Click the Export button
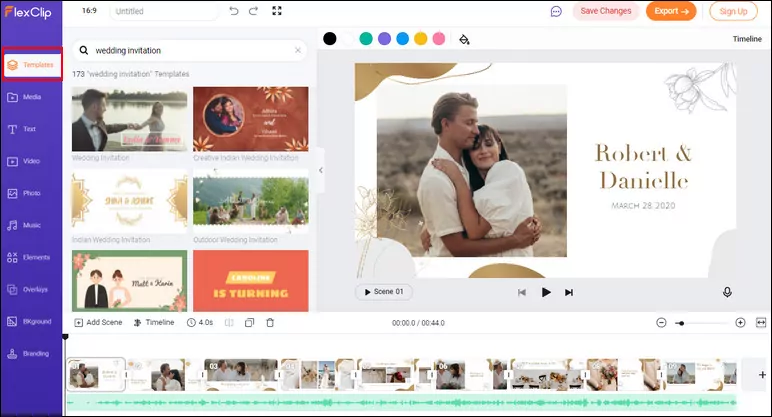The width and height of the screenshot is (772, 417). (671, 11)
